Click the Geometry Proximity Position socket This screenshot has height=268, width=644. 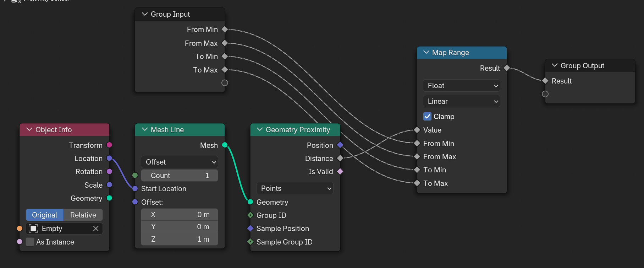click(x=340, y=145)
